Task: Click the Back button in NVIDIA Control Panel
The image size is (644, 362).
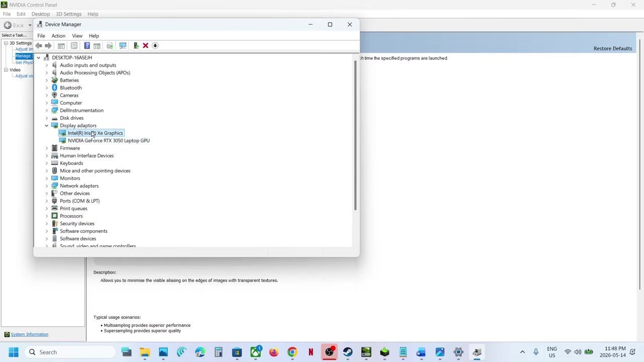Action: pos(14,25)
